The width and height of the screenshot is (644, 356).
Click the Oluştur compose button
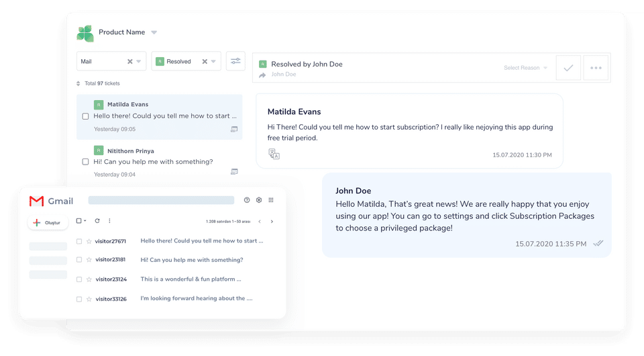point(48,222)
